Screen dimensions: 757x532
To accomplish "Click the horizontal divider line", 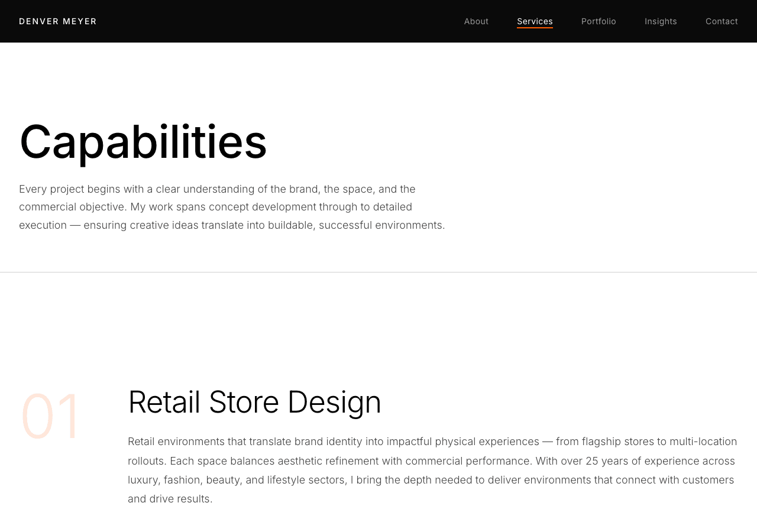I will [x=378, y=273].
